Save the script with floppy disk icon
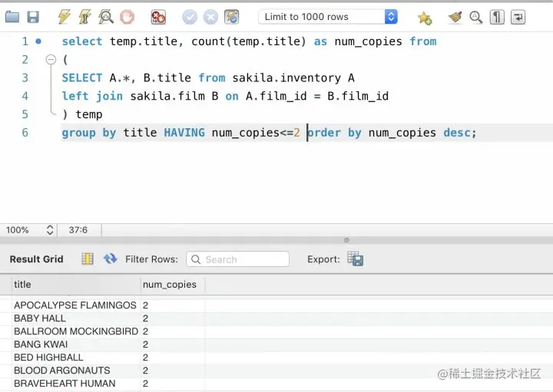553x392 pixels. 33,17
